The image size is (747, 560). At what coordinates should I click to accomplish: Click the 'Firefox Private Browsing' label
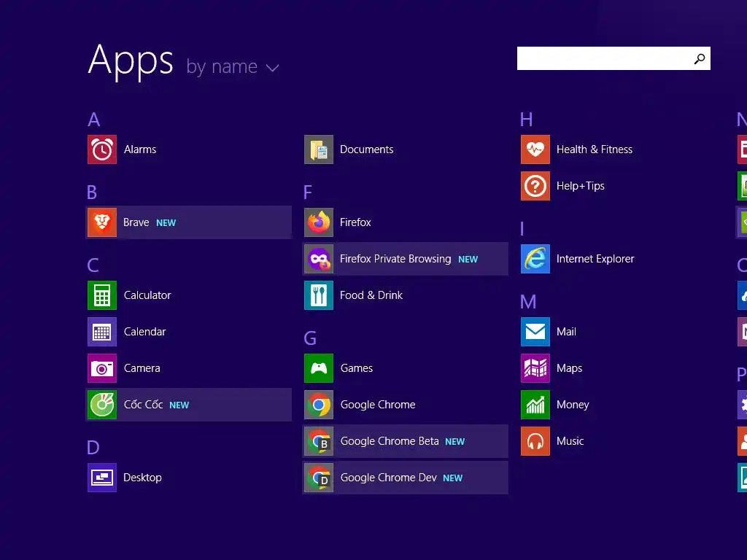395,259
